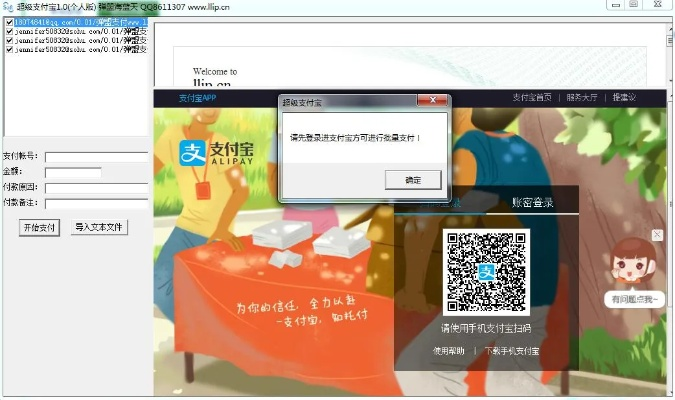Click the QR code for login
Viewport: 675px width, 400px height.
(485, 273)
